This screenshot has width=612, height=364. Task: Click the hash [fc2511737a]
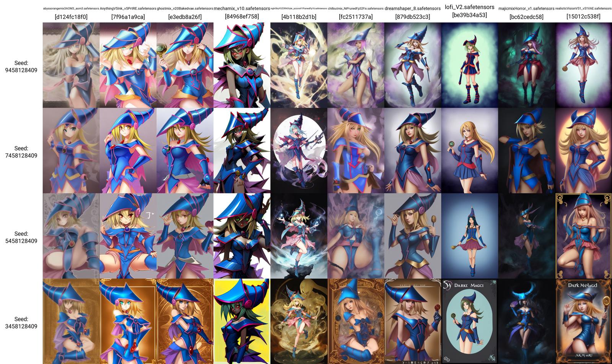coord(356,17)
